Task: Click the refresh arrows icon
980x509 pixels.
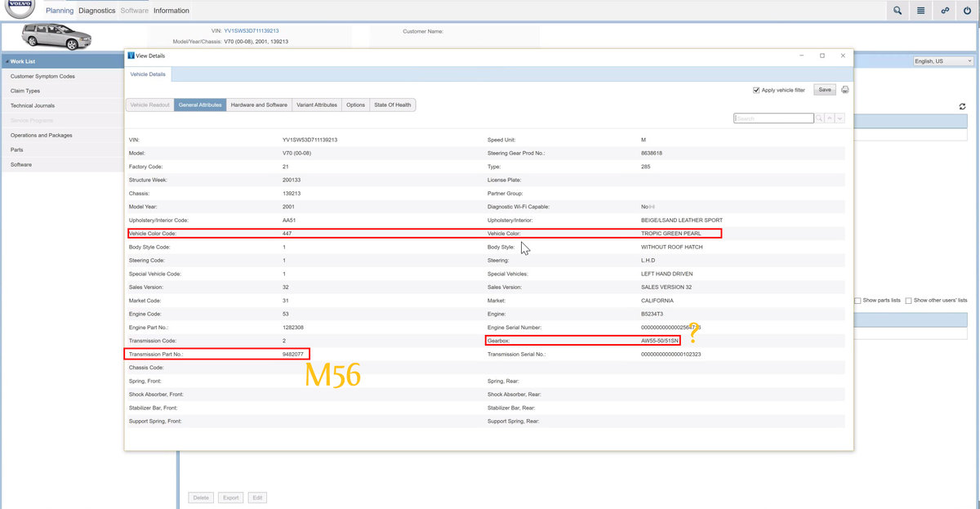Action: point(963,106)
